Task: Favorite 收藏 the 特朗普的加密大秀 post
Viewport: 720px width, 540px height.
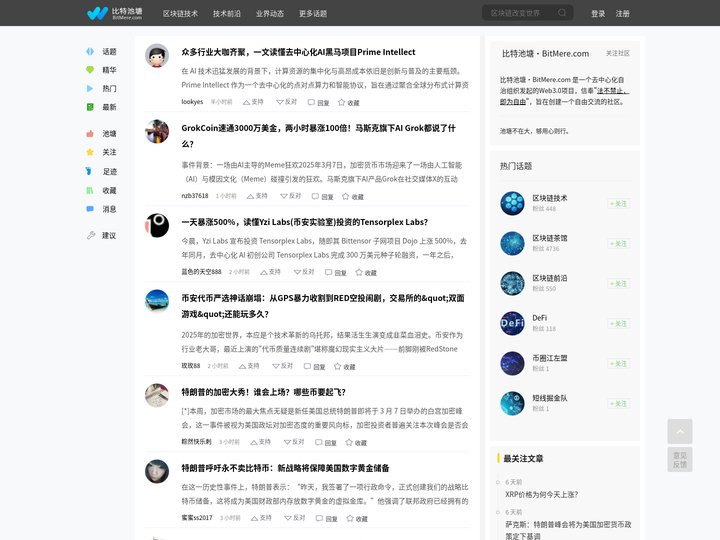Action: click(x=356, y=442)
